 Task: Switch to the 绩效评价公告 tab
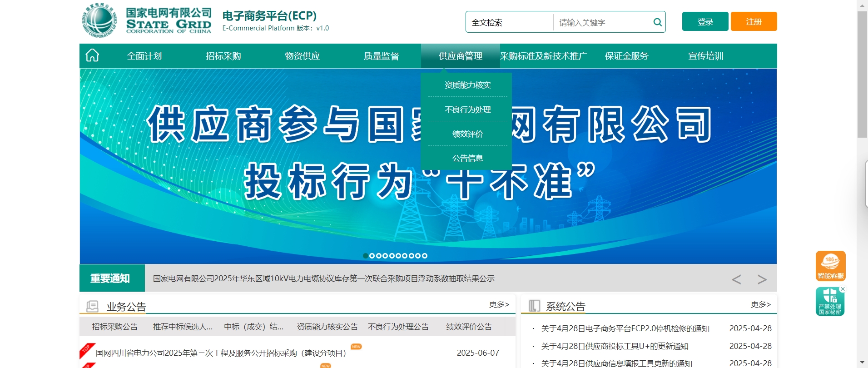pos(469,327)
